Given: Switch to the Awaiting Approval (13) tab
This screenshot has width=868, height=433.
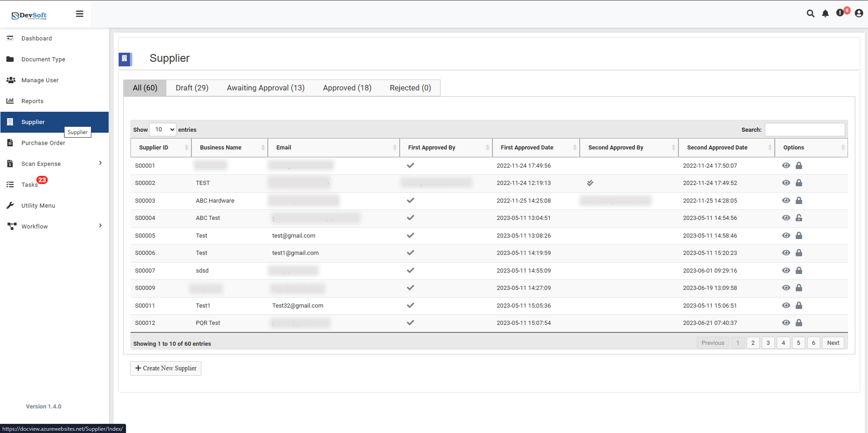Looking at the screenshot, I should tap(266, 88).
